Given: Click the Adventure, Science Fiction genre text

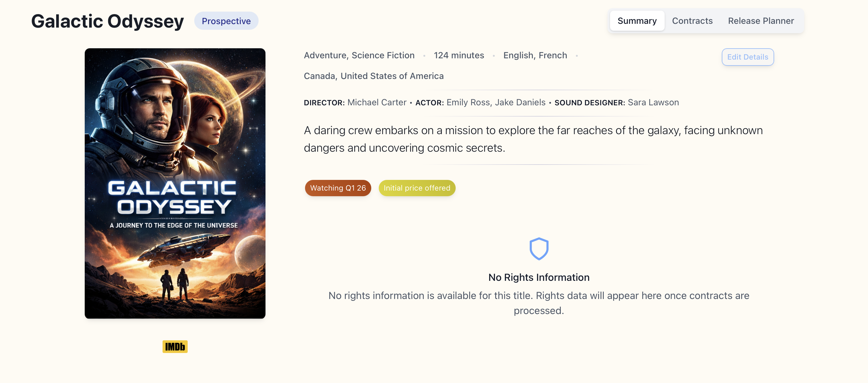Looking at the screenshot, I should (359, 55).
